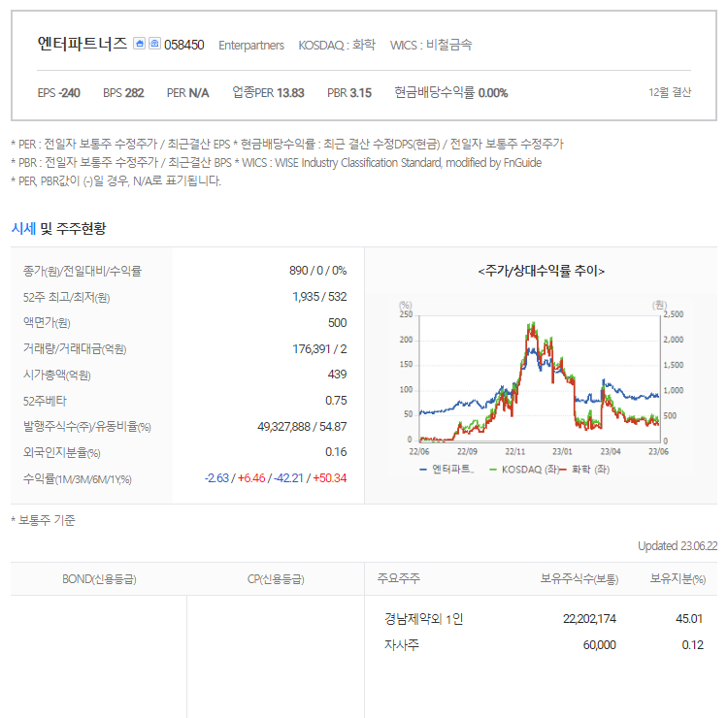728x718 pixels.
Task: Click the 12월 결산 label
Action: (670, 92)
